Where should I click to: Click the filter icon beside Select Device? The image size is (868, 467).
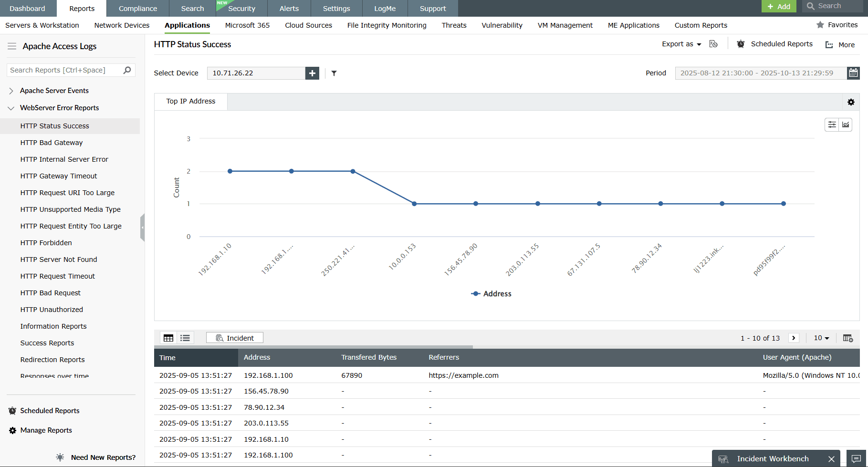pyautogui.click(x=334, y=73)
